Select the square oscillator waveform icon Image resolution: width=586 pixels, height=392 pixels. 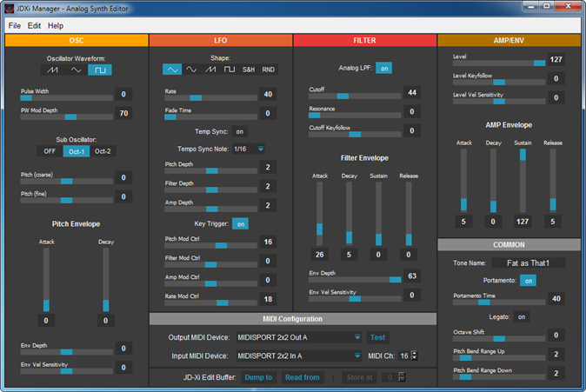pyautogui.click(x=100, y=70)
